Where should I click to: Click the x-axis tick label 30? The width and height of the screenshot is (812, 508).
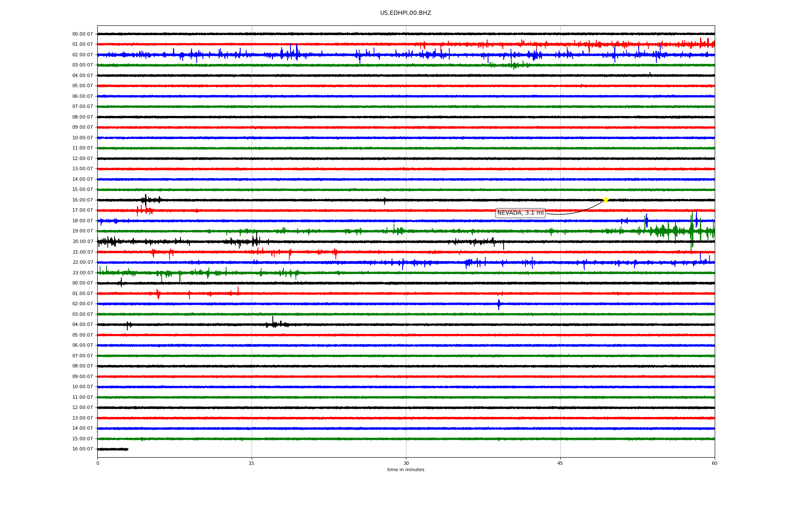coord(406,463)
